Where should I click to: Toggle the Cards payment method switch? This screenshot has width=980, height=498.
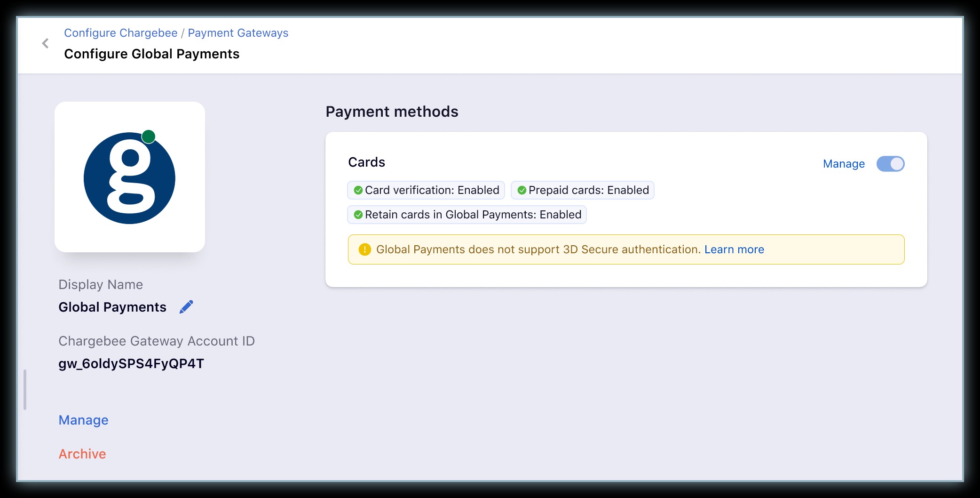coord(890,164)
